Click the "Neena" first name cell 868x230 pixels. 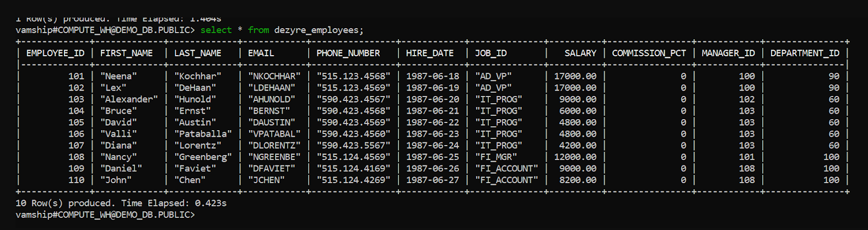pos(118,76)
